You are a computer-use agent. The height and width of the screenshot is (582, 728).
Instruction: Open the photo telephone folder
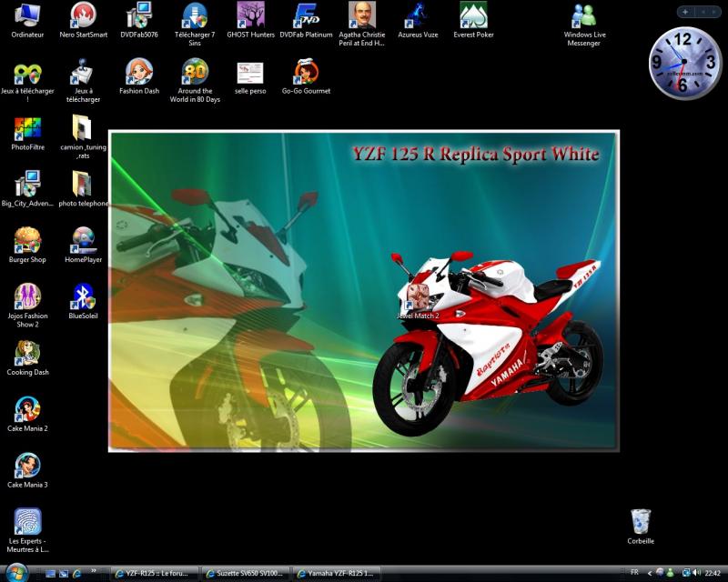pyautogui.click(x=84, y=188)
